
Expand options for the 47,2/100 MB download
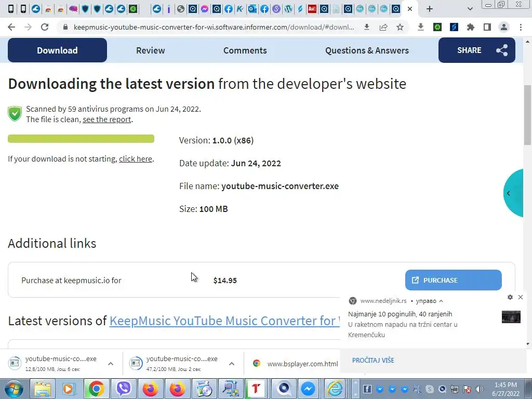point(232,364)
